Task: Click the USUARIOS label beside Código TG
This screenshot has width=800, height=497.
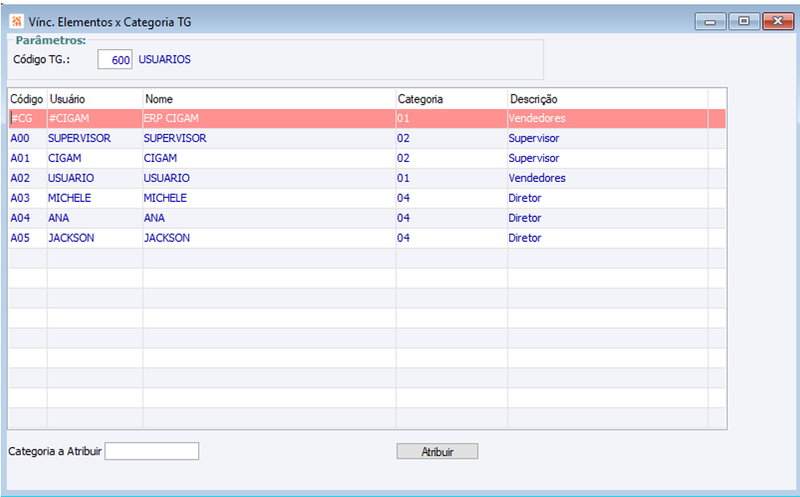Action: point(164,60)
